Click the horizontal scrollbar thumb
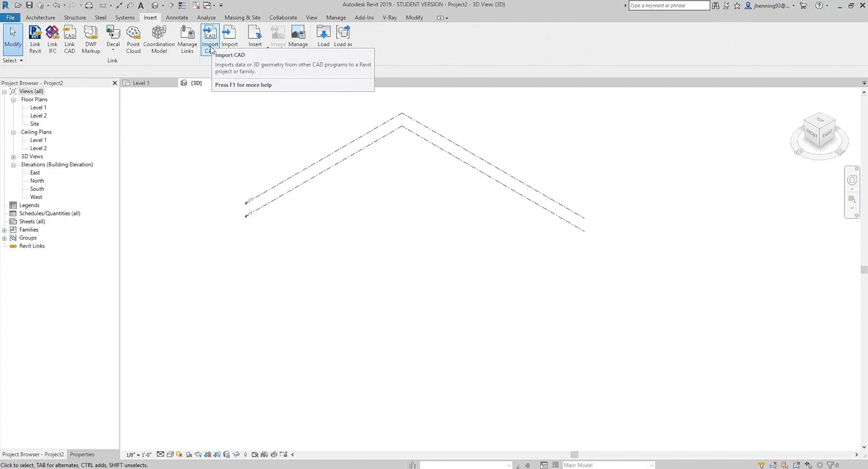The width and height of the screenshot is (868, 469). click(574, 454)
